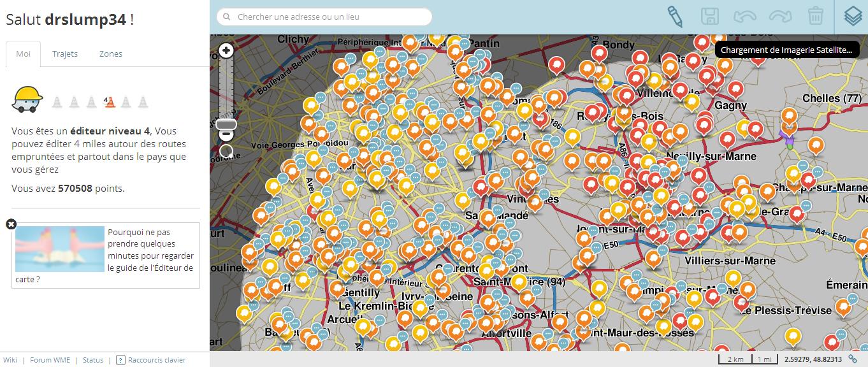Open Raccourcis clavier shortcuts link
Image resolution: width=868 pixels, height=367 pixels.
(x=157, y=360)
